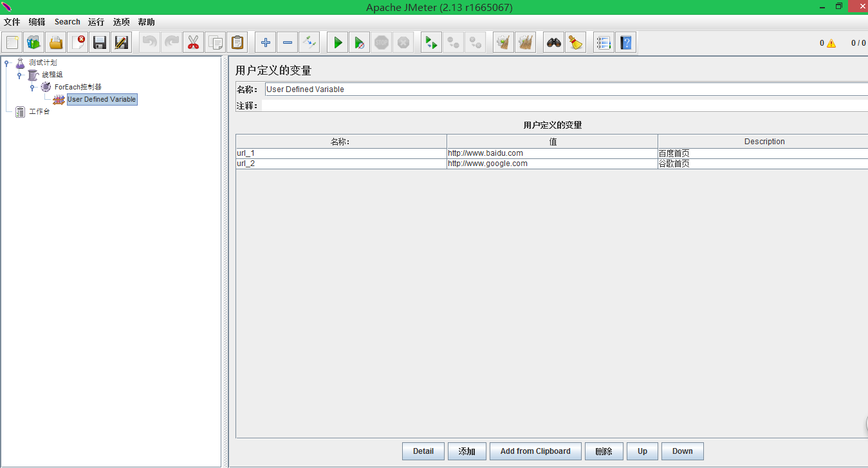Screen dimensions: 868x468
Task: Select User Defined Variable tree node
Action: click(x=102, y=100)
